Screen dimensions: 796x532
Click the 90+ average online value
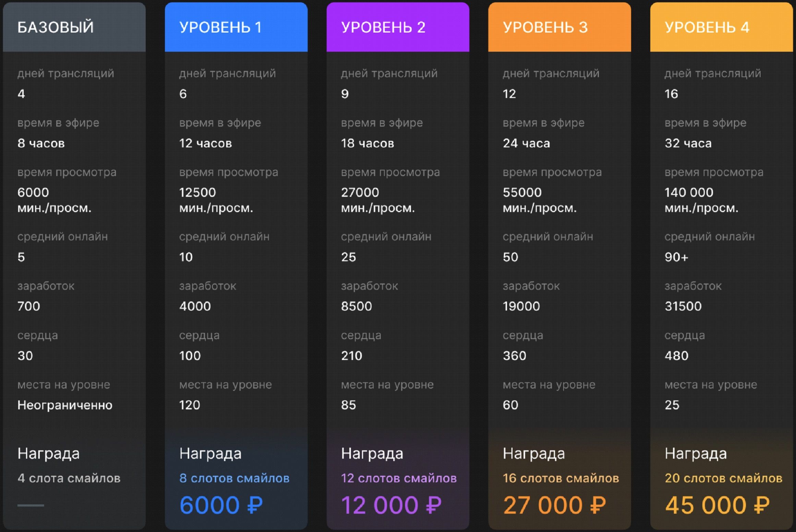pos(676,257)
